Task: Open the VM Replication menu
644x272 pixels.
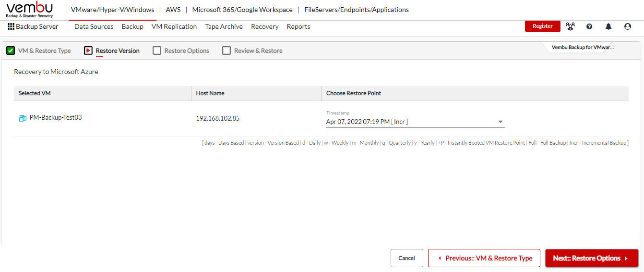Action: (x=174, y=27)
